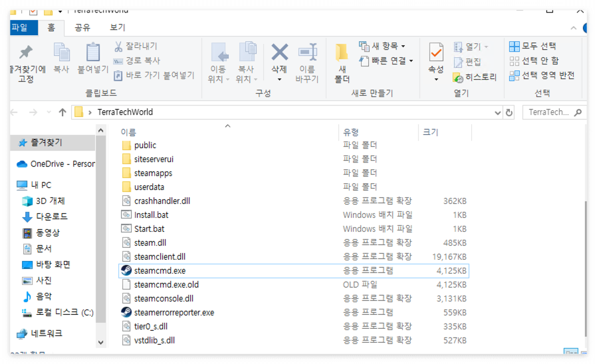Open 3D 개체 in navigation pane
Screen dimensions: 597x364
coord(43,201)
